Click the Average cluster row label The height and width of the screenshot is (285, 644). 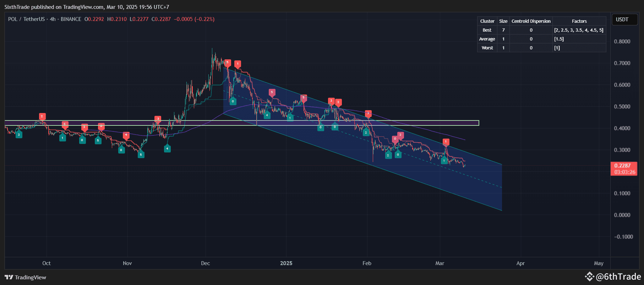click(487, 39)
